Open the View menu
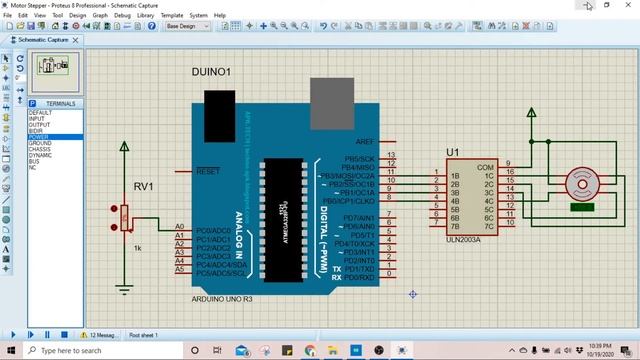 (40, 15)
